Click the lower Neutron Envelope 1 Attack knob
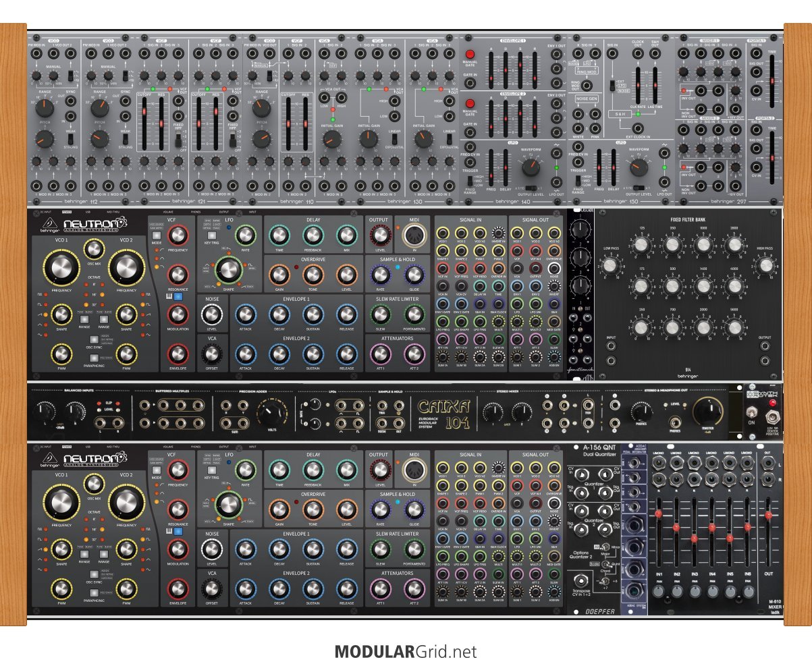 pyautogui.click(x=245, y=549)
